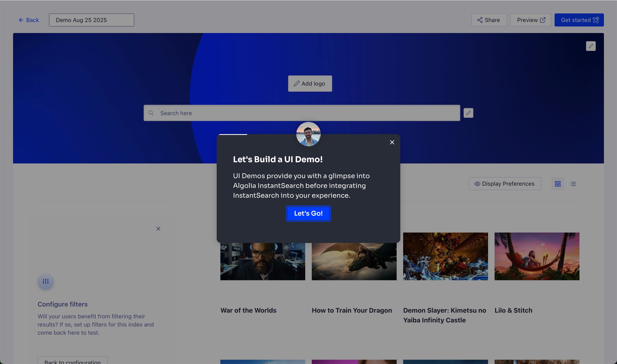Switch to grid view layout
Viewport: 617px width, 364px height.
click(558, 184)
